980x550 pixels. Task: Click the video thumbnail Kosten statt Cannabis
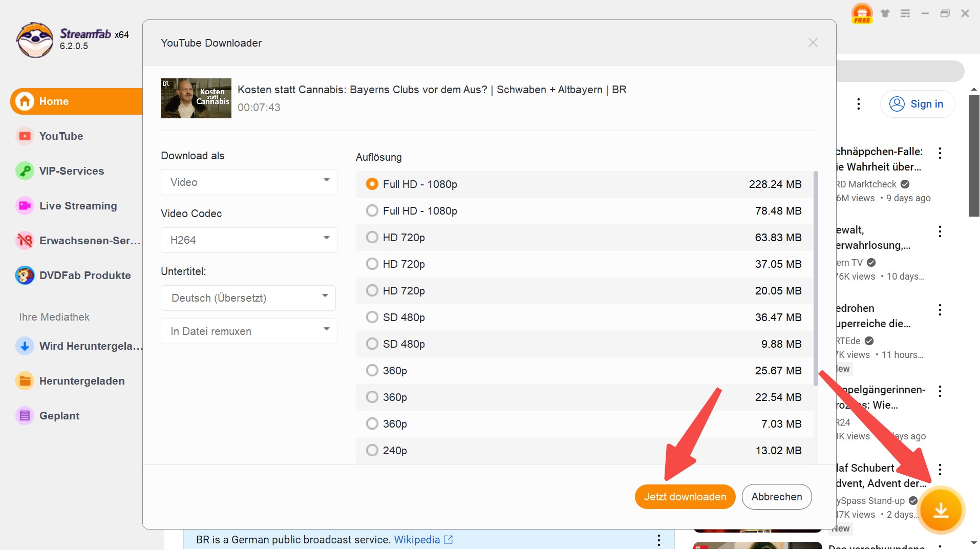[x=196, y=98]
